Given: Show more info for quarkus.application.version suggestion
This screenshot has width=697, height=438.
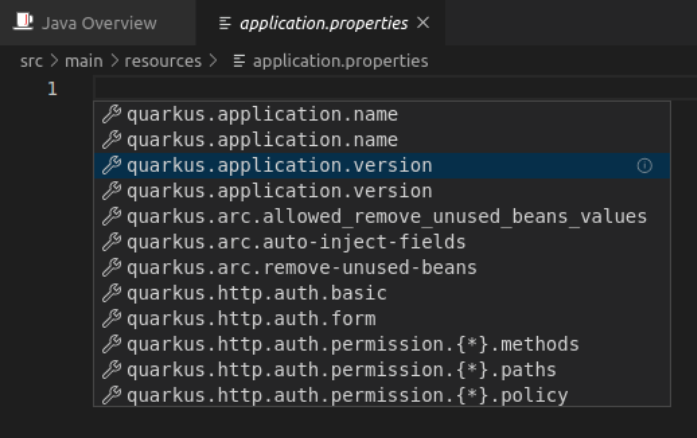Looking at the screenshot, I should point(644,165).
